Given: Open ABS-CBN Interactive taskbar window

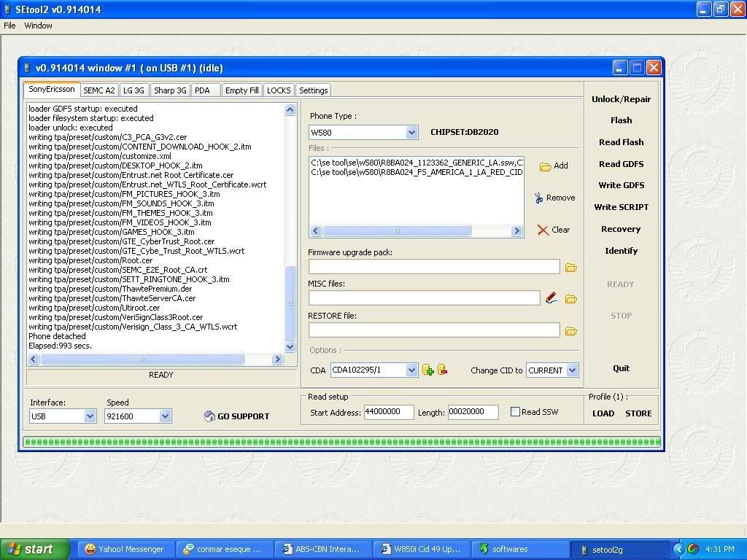Looking at the screenshot, I should [322, 549].
